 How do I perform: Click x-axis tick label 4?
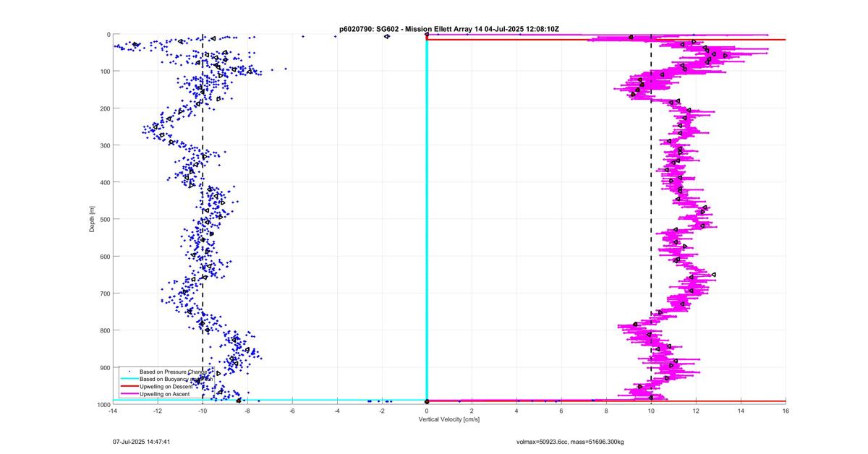516,411
